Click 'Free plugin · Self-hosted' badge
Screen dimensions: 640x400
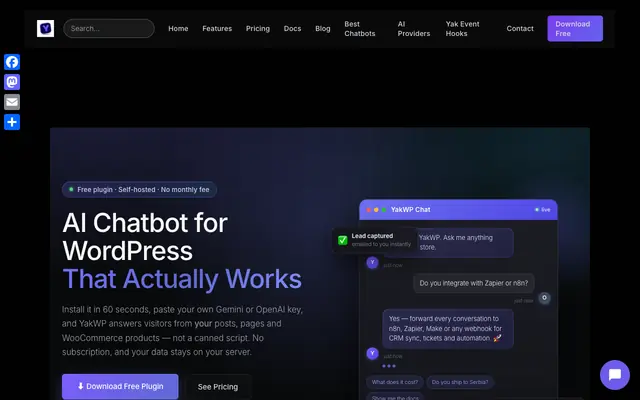point(139,189)
